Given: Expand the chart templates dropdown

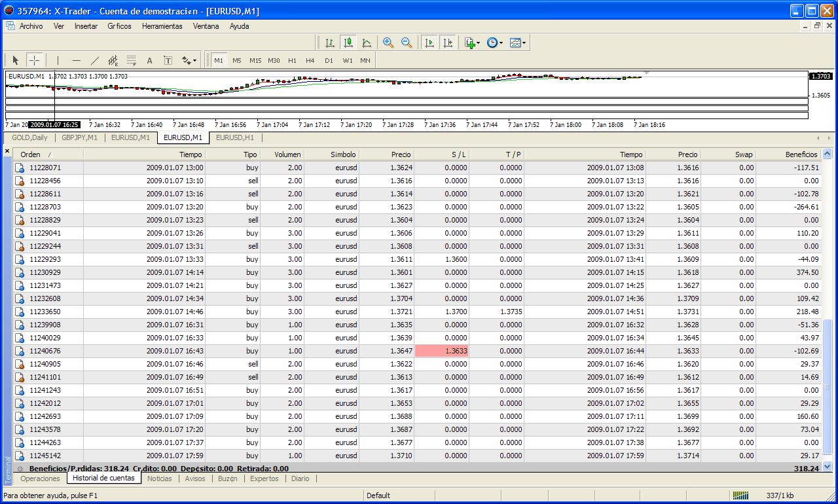Looking at the screenshot, I should click(x=518, y=43).
